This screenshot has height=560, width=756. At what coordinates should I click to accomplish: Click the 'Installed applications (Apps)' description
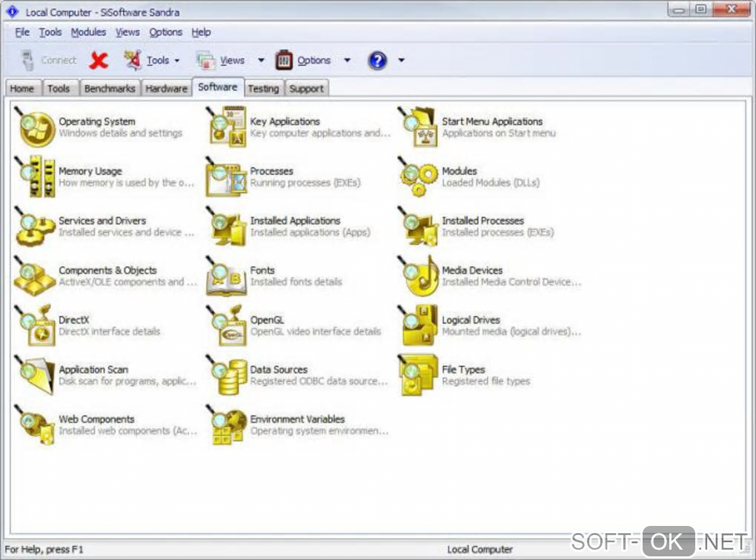pos(310,233)
